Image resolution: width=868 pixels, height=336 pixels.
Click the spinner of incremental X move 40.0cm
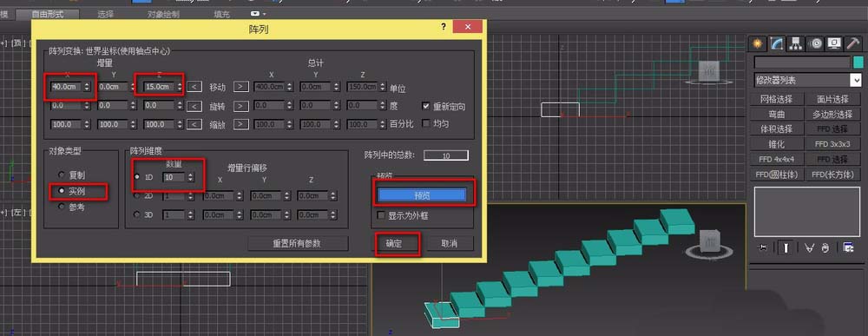[x=87, y=87]
